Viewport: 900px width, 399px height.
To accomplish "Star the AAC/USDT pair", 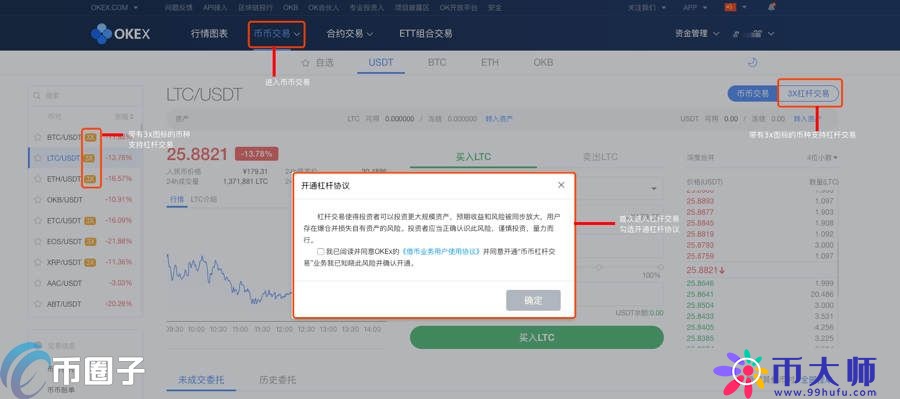I will [x=39, y=283].
